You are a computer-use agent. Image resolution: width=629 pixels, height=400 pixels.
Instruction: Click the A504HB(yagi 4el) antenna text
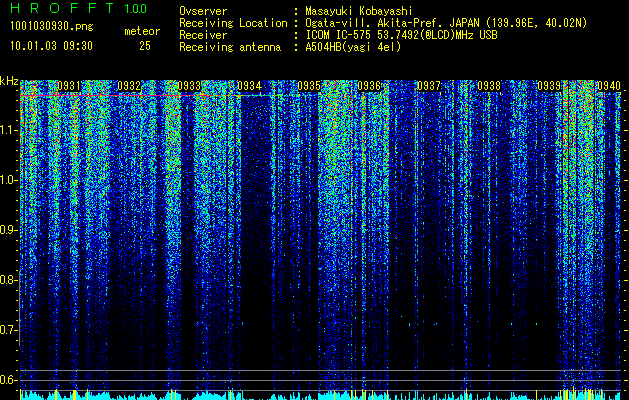[353, 47]
